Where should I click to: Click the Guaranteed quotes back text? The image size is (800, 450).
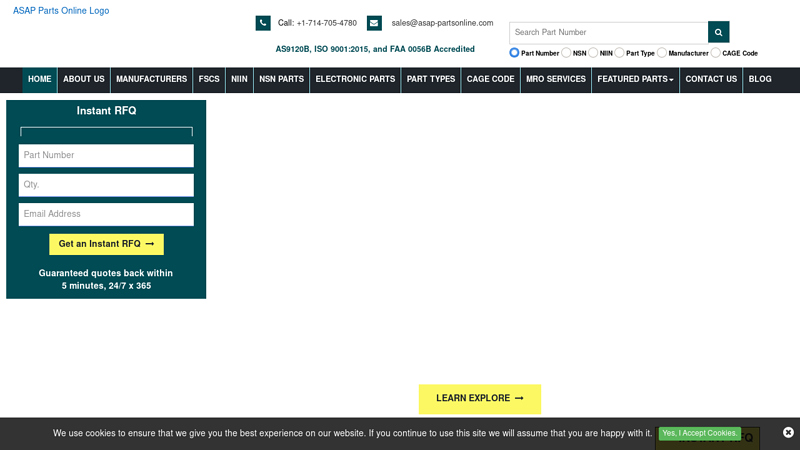pos(106,280)
